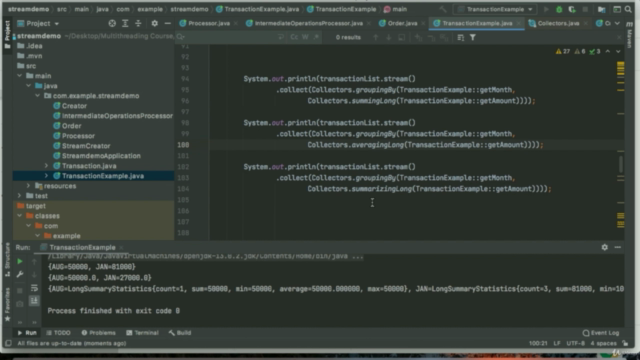
Task: Jump to next search occurrence arrow
Action: (389, 37)
